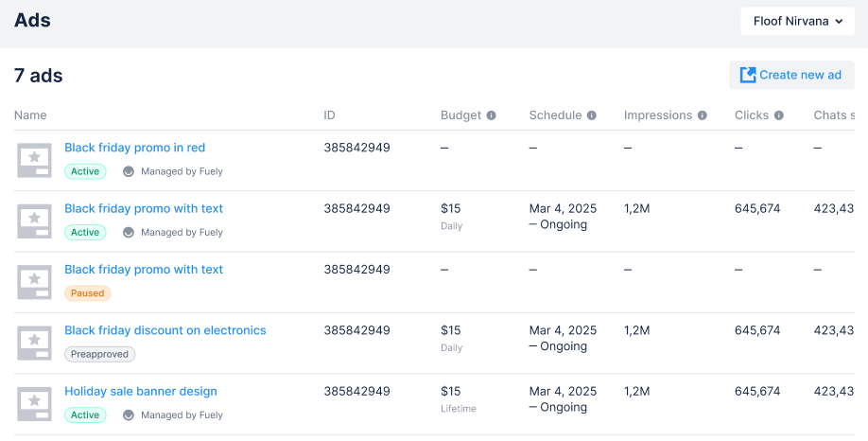The width and height of the screenshot is (868, 441).
Task: Click the Preapproved status badge
Action: [x=100, y=354]
